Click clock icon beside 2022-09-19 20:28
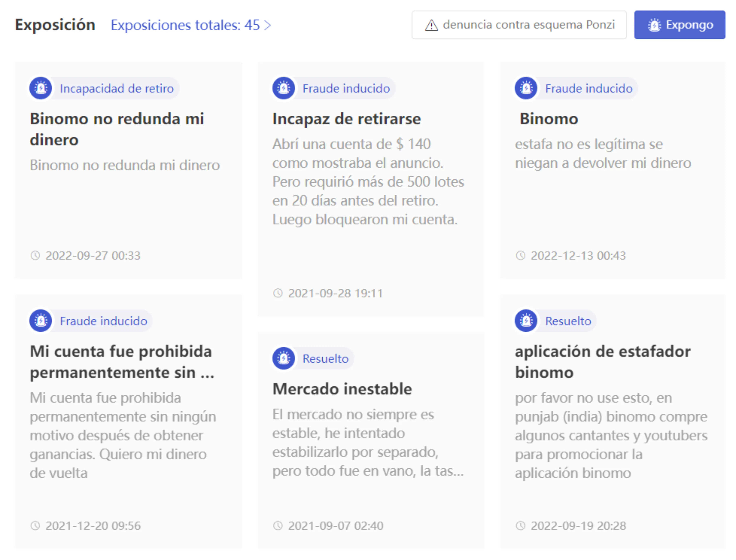The width and height of the screenshot is (736, 560). (520, 526)
